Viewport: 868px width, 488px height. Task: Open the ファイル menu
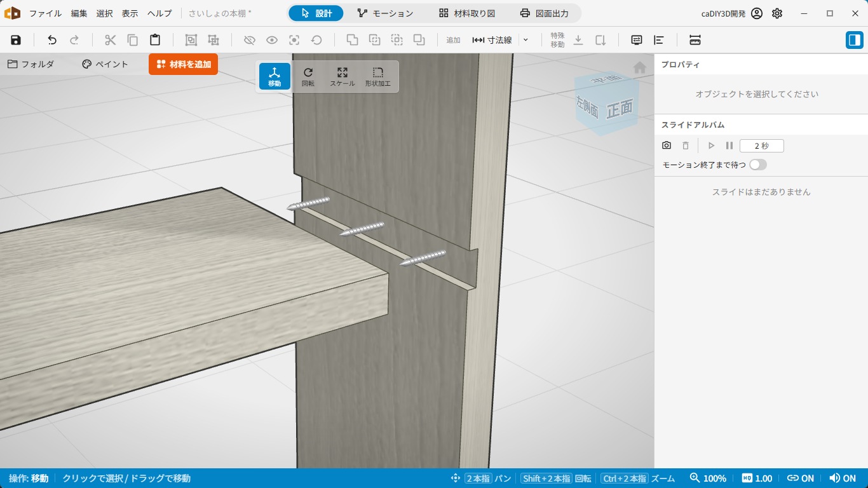click(45, 13)
